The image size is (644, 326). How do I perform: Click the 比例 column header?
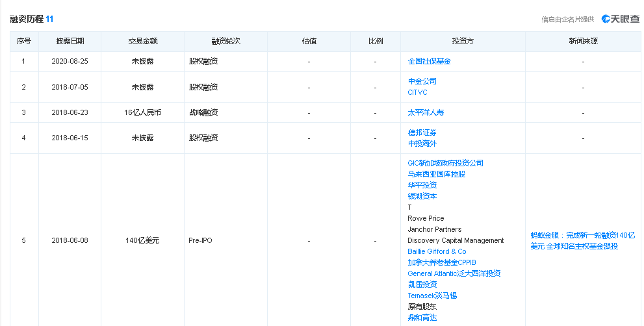[376, 41]
